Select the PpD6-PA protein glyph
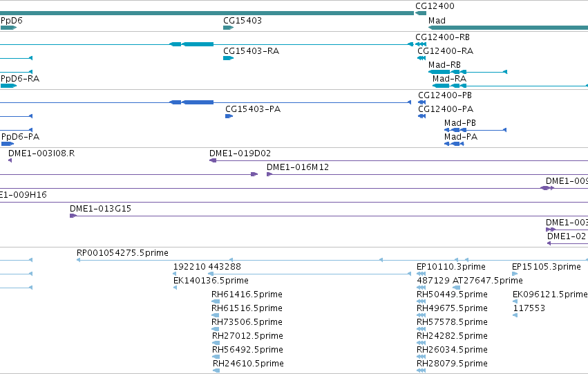The width and height of the screenshot is (588, 374). 8,144
